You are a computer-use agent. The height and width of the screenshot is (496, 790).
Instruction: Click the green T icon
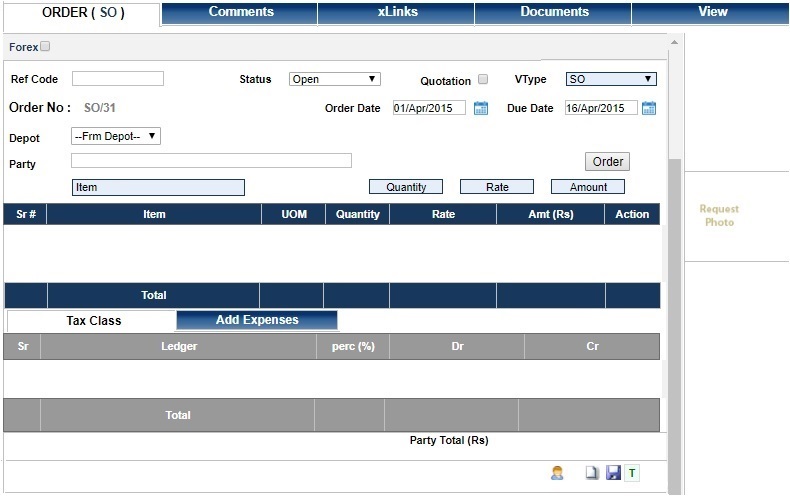click(x=632, y=473)
